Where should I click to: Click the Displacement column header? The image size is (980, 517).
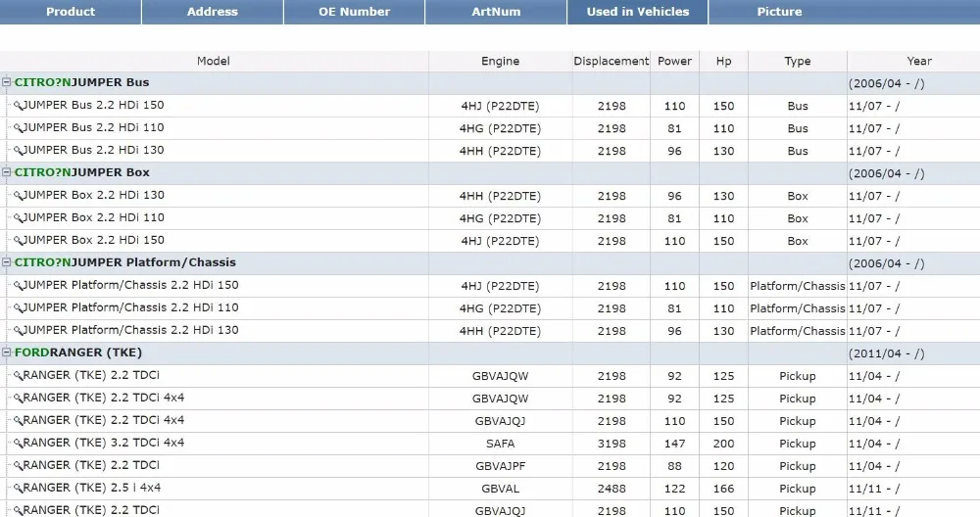612,61
